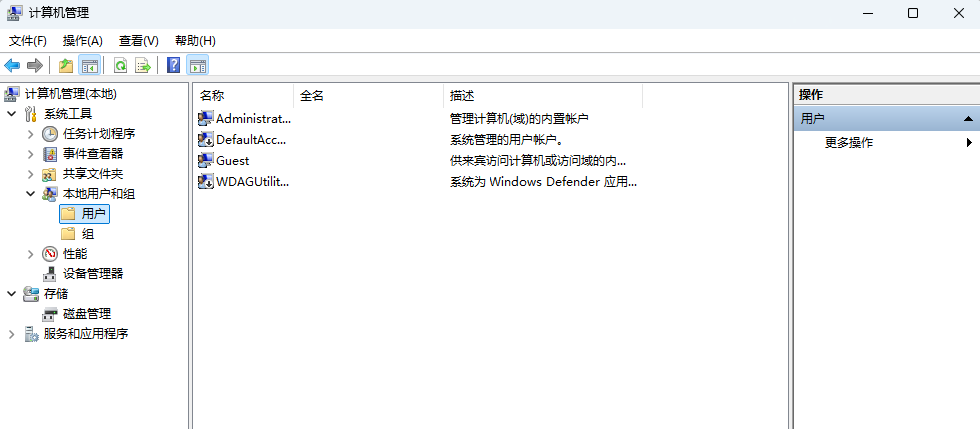Click description 系统为 Windows Defender 应用...
The height and width of the screenshot is (429, 980).
543,182
